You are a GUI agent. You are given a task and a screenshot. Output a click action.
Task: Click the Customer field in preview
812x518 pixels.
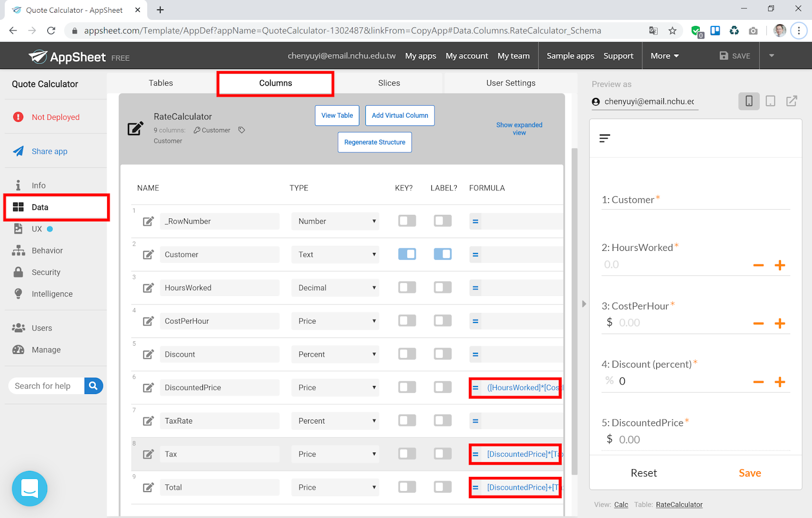pyautogui.click(x=696, y=200)
